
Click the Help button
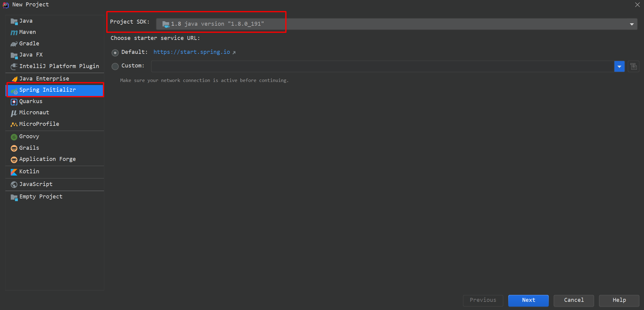click(x=619, y=300)
